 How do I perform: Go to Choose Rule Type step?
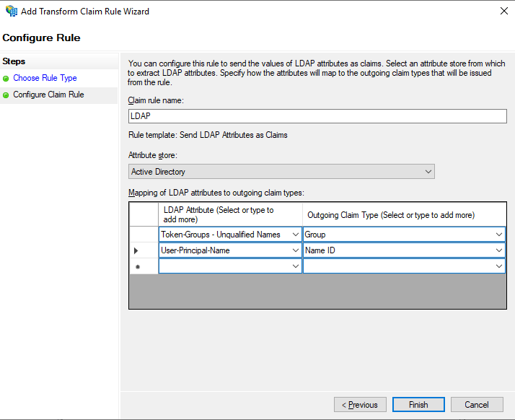(45, 78)
